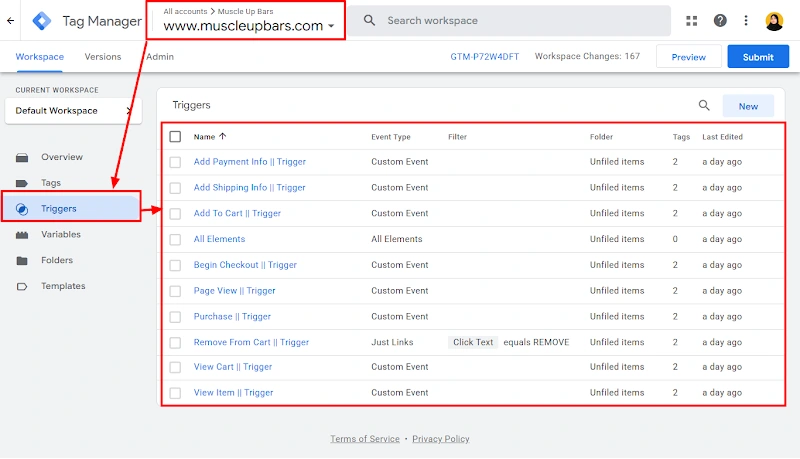Image resolution: width=800 pixels, height=459 pixels.
Task: Open the Begin Checkout || Trigger
Action: click(245, 265)
